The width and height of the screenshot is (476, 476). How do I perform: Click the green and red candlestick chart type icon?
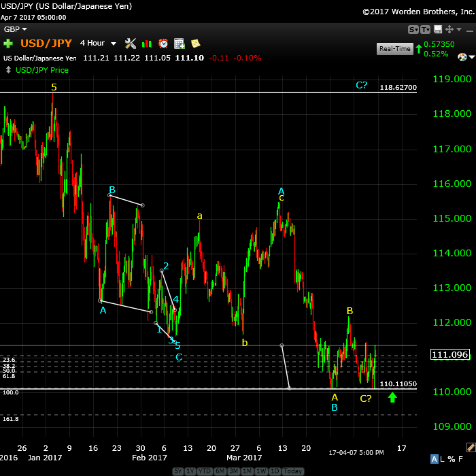(x=147, y=44)
